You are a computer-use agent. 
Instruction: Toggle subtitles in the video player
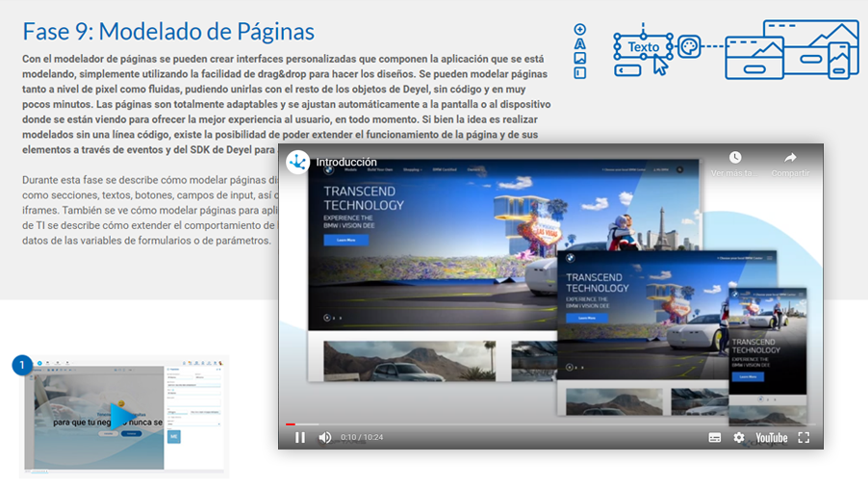(x=715, y=437)
